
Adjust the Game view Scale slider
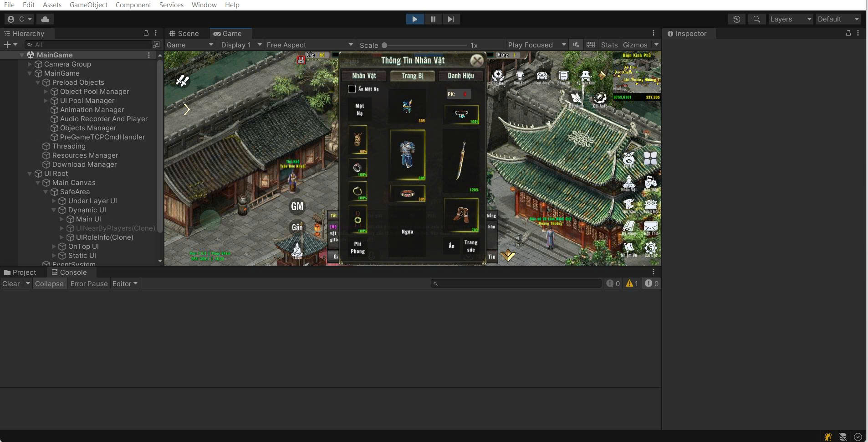click(x=424, y=45)
